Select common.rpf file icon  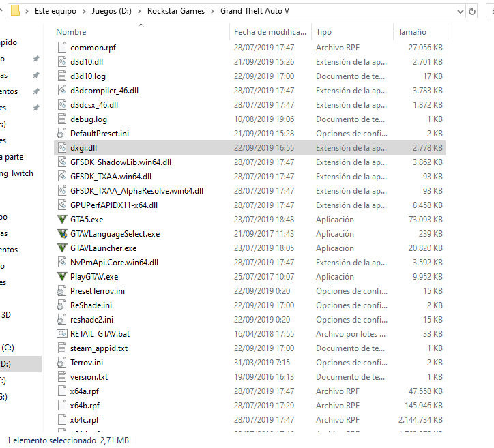pyautogui.click(x=62, y=47)
